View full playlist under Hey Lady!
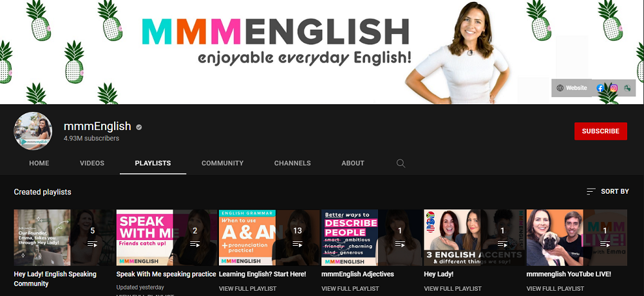 [453, 289]
